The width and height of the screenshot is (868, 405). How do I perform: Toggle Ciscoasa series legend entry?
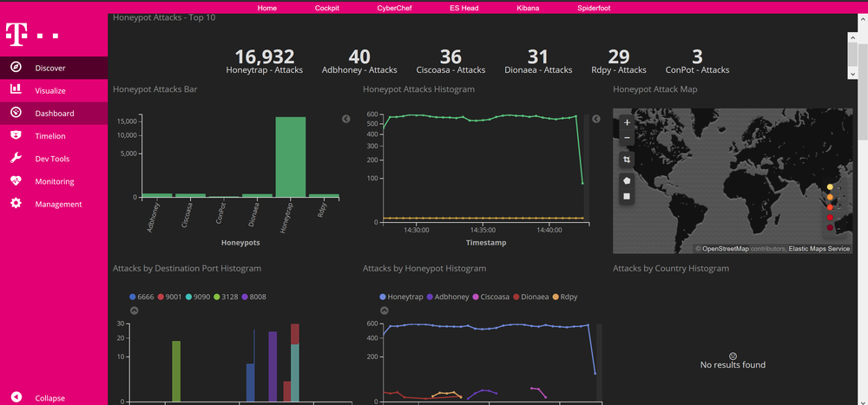pyautogui.click(x=493, y=297)
